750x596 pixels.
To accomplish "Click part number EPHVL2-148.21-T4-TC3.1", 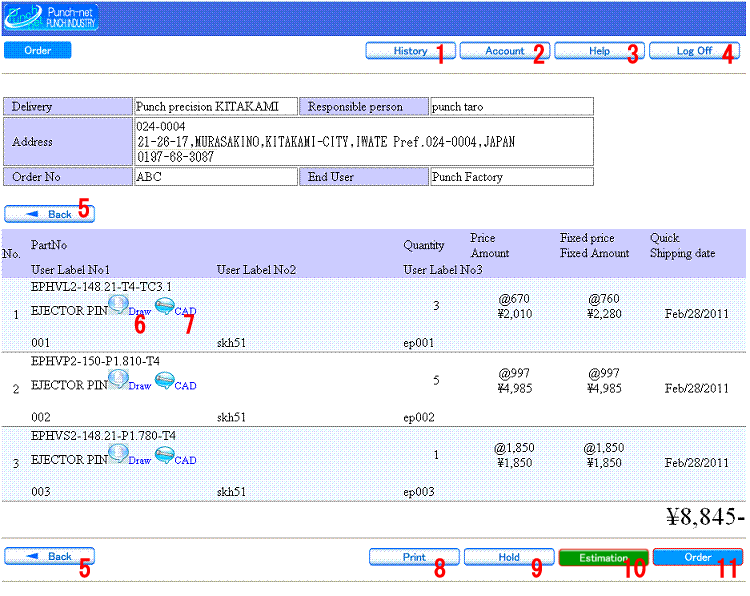I will 101,287.
